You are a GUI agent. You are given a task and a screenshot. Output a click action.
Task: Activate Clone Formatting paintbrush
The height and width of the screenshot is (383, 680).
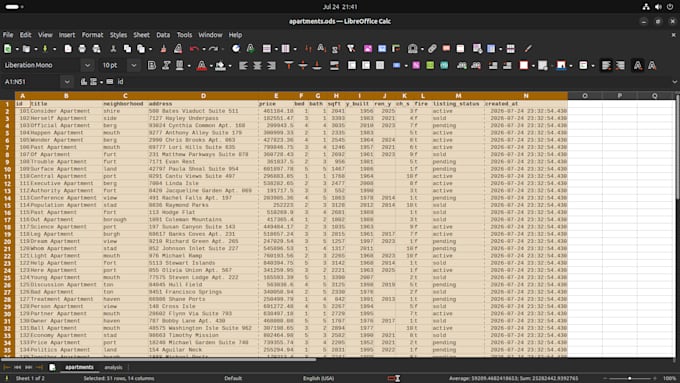click(x=163, y=49)
